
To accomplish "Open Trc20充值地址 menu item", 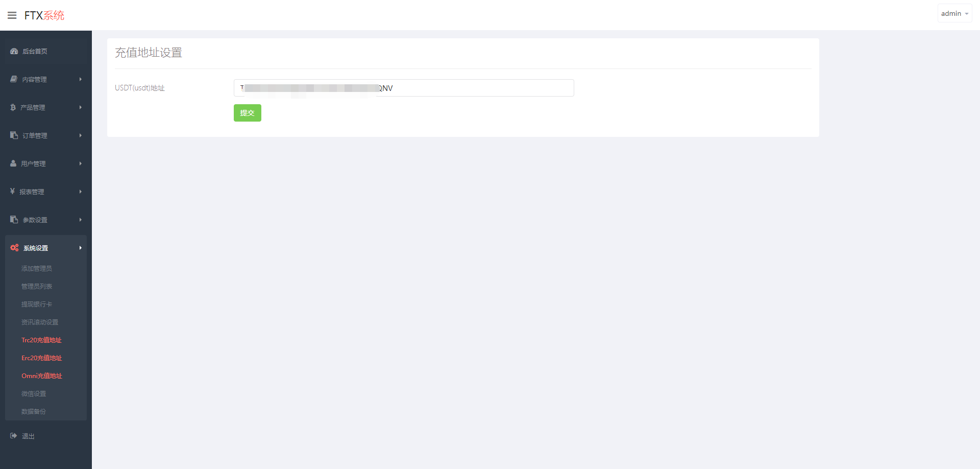I will click(x=41, y=340).
